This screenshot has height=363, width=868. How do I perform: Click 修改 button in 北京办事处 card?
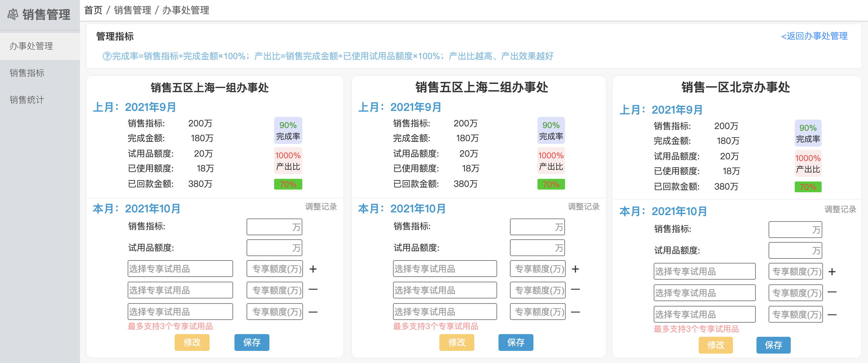coord(716,345)
